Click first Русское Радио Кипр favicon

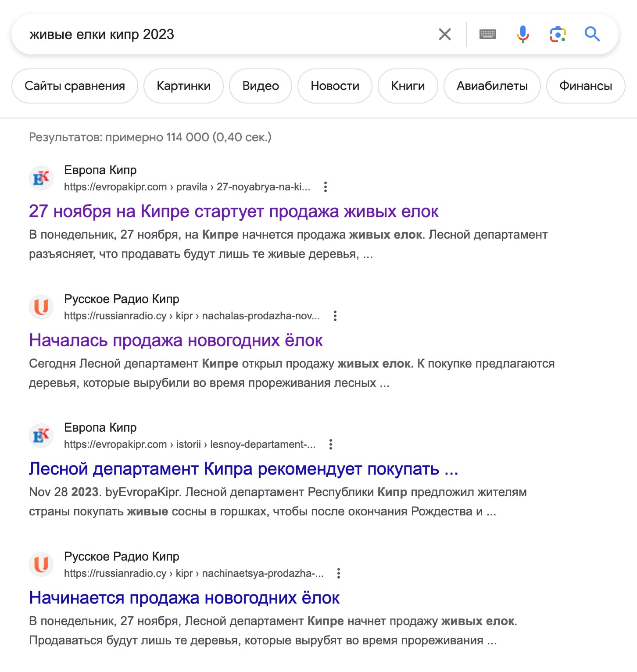pos(41,307)
